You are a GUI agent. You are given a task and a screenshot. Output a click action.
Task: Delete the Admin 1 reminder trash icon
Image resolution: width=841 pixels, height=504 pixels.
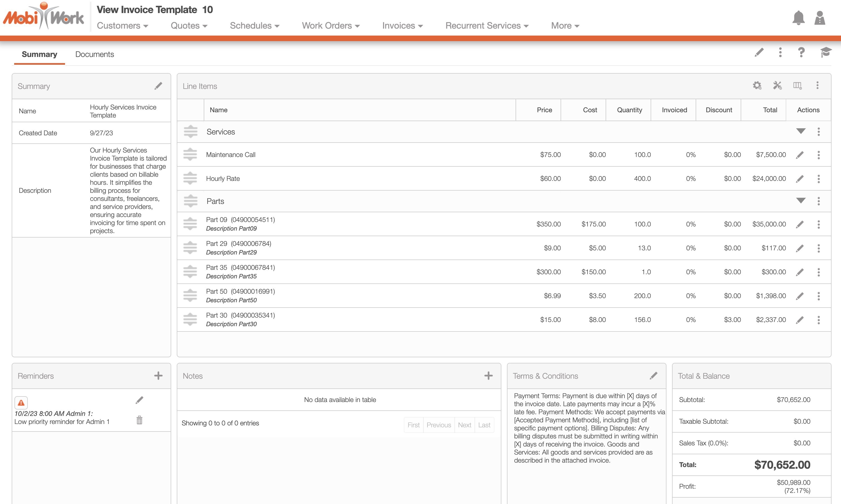pos(139,420)
